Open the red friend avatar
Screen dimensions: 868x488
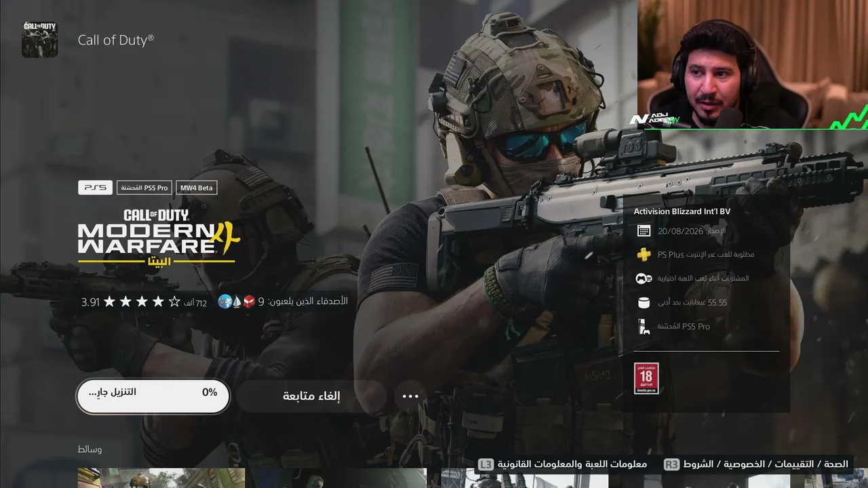(249, 302)
